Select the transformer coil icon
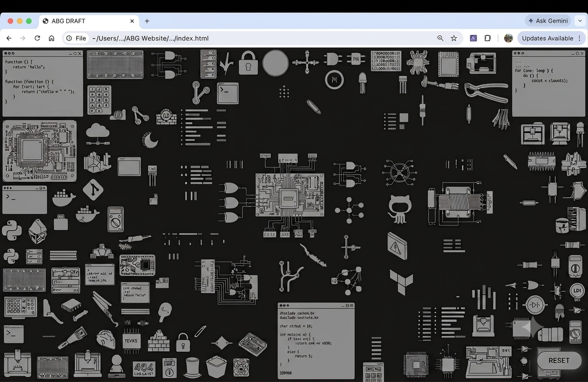 pyautogui.click(x=460, y=203)
